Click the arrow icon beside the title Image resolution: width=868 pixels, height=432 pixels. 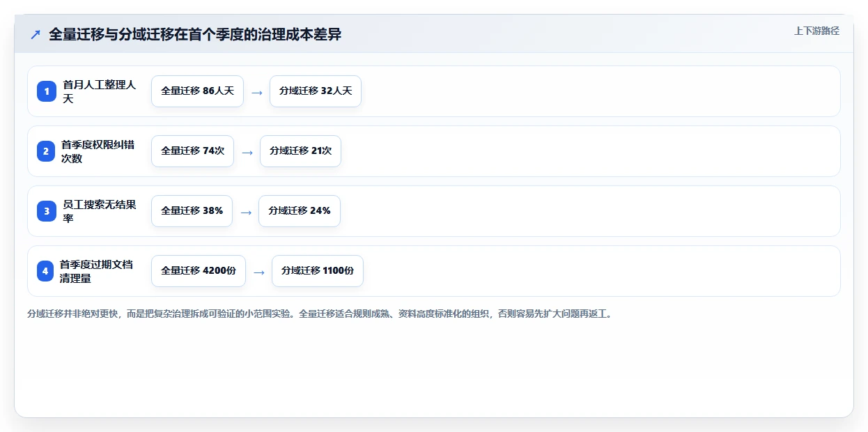(36, 34)
